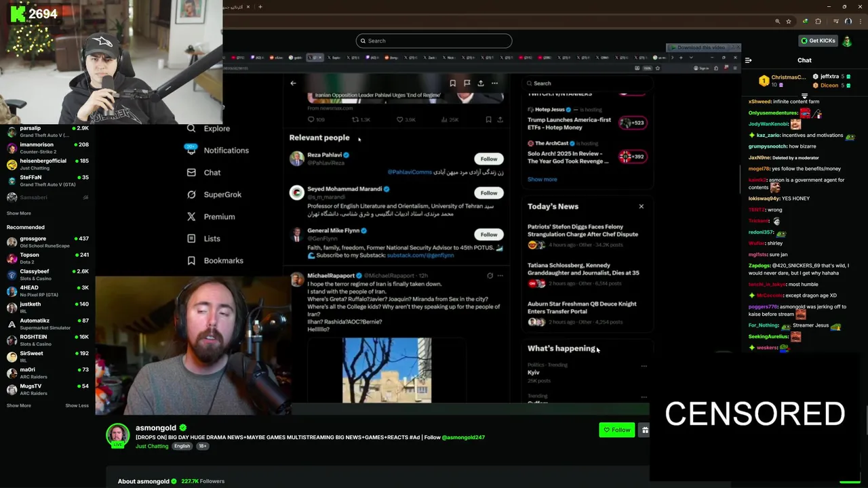
Task: Open X Chat envelope icon
Action: 191,172
